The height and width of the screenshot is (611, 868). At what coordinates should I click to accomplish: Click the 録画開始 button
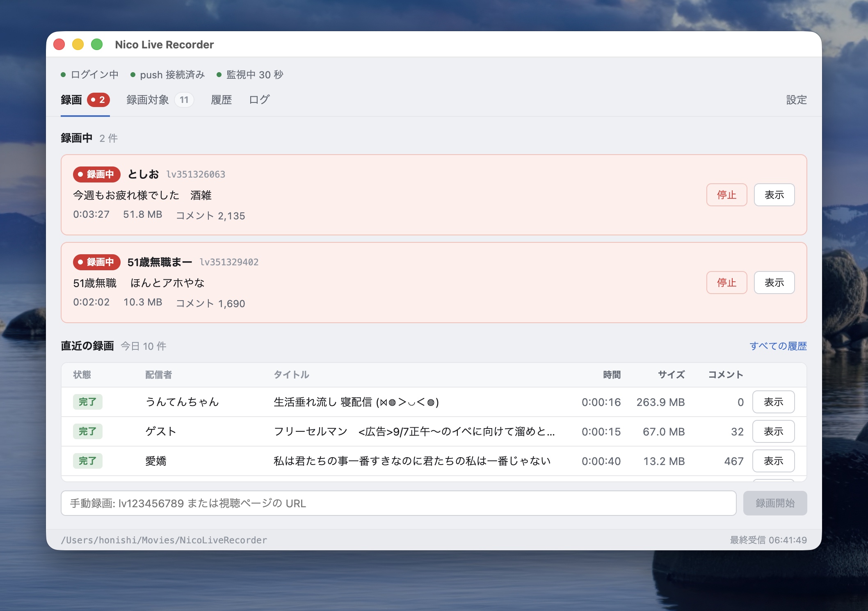tap(775, 503)
